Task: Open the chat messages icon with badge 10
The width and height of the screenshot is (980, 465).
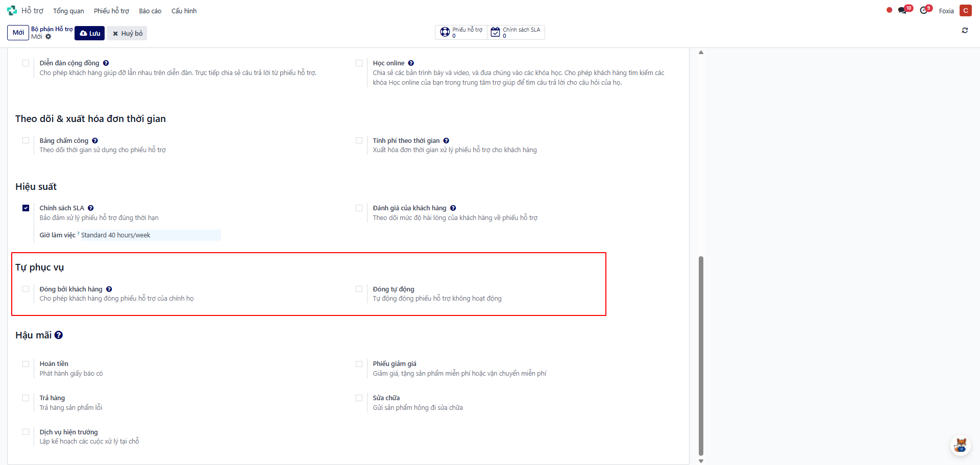Action: (903, 10)
